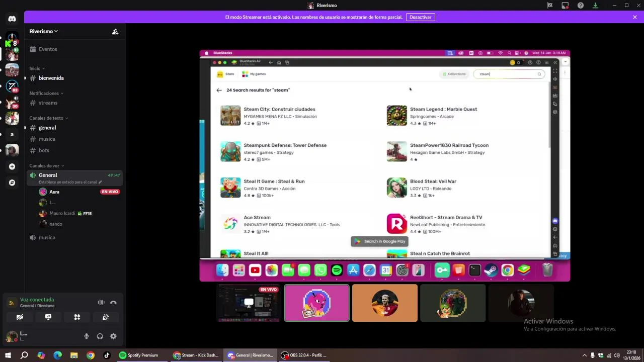Open the musica text channel
This screenshot has width=644, height=362.
point(74,139)
